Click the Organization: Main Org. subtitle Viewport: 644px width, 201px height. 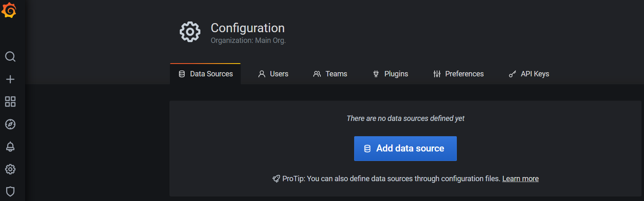coord(248,40)
